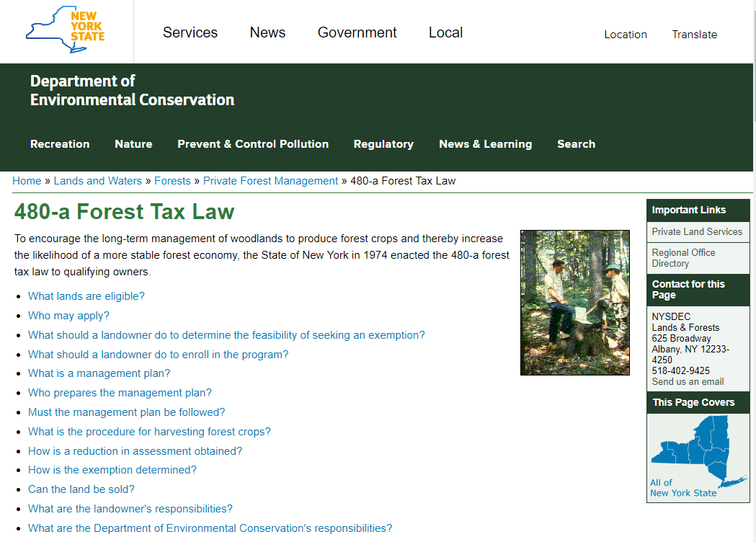Open News & Learning navigation item
Image resolution: width=756 pixels, height=542 pixels.
click(x=486, y=144)
